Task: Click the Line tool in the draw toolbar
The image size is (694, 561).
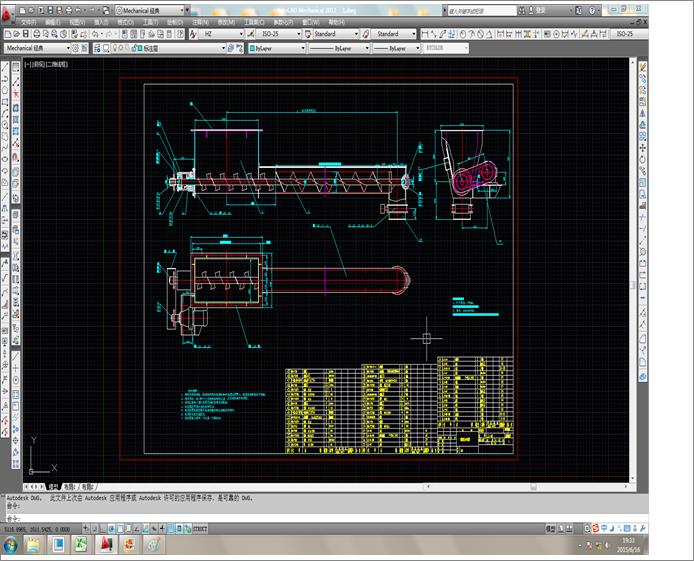Action: click(x=5, y=68)
